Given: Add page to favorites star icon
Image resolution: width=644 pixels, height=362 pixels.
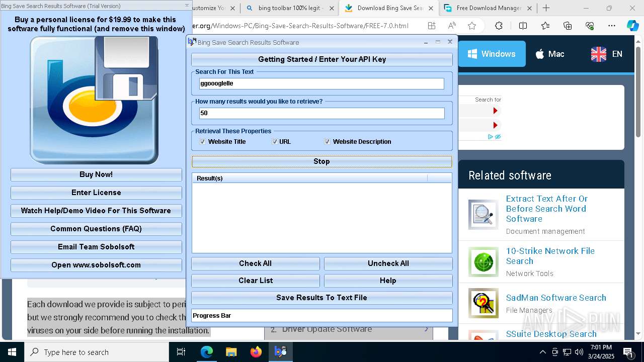Looking at the screenshot, I should [x=472, y=26].
